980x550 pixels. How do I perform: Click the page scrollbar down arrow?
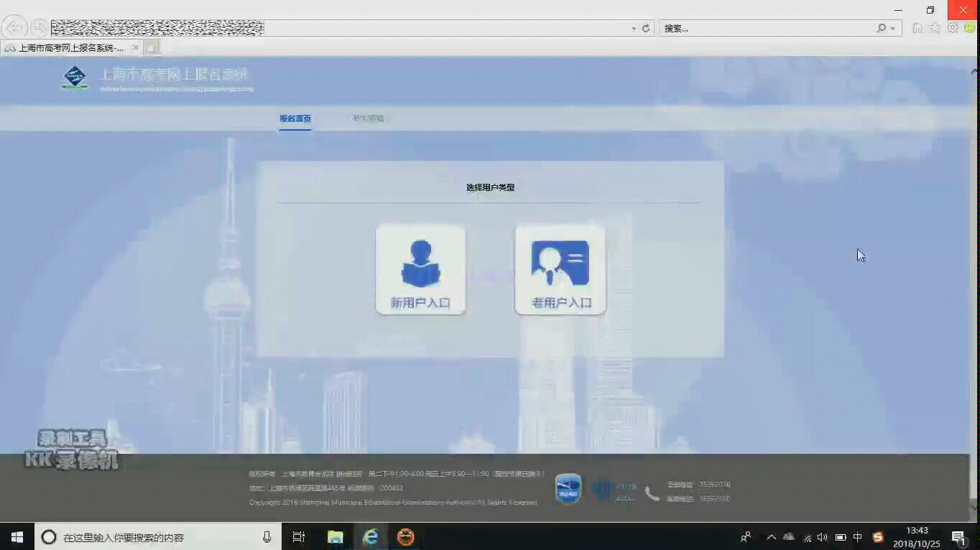click(x=974, y=507)
